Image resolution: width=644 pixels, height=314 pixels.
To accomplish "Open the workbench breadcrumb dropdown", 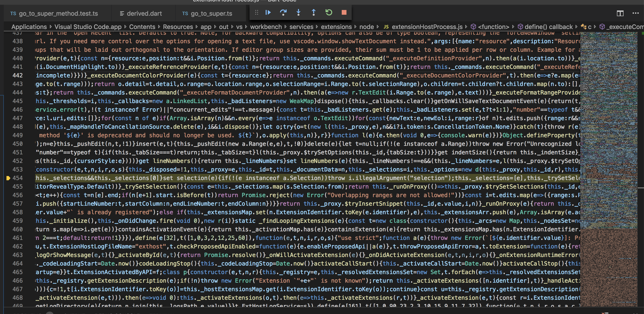I will click(x=266, y=27).
